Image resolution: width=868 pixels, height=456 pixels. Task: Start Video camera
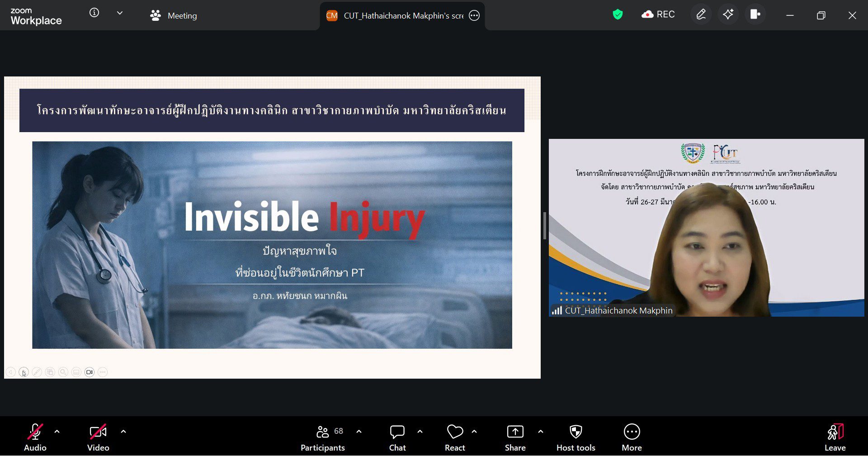[x=98, y=437]
